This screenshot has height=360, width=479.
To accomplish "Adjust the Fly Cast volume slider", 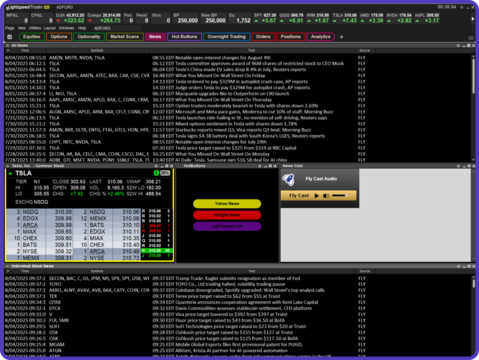I will (x=340, y=196).
